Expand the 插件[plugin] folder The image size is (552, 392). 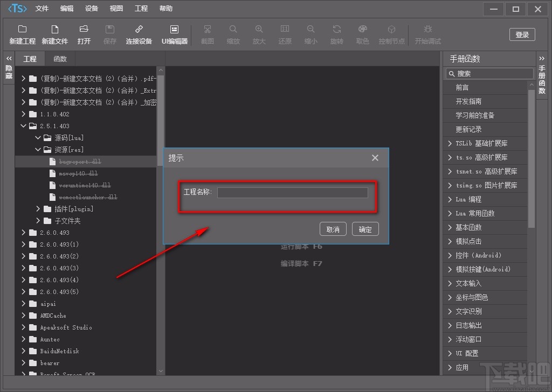click(38, 209)
